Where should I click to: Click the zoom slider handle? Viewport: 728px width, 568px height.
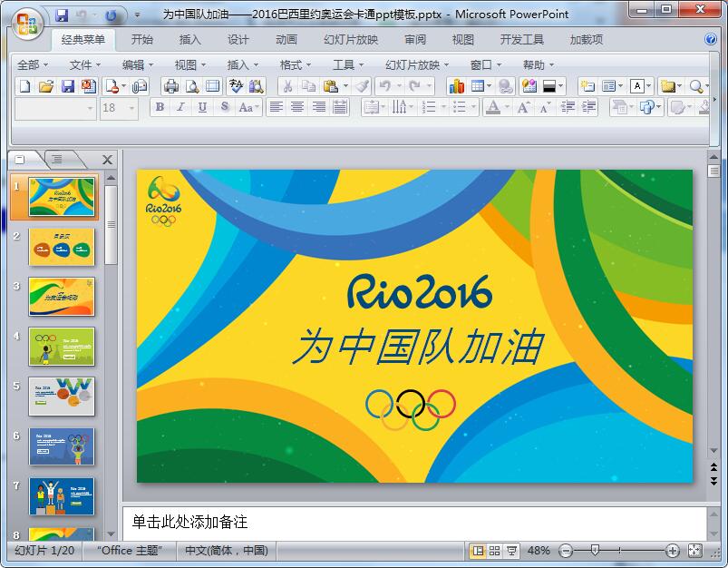(x=595, y=551)
